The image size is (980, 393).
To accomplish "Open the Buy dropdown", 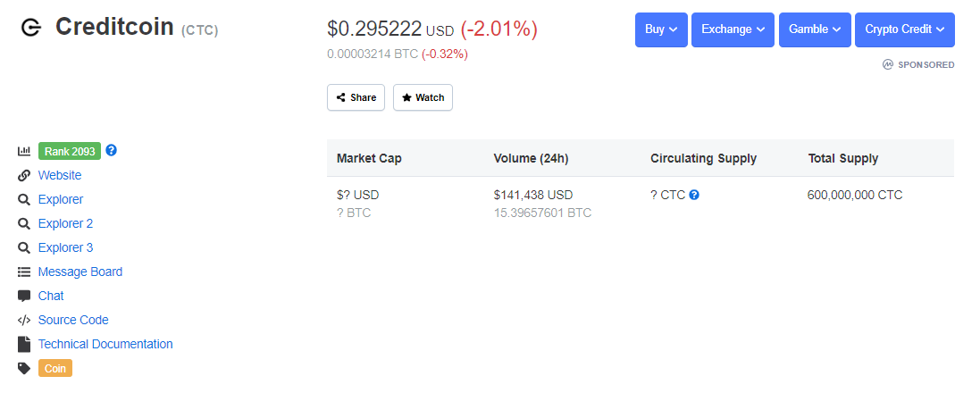I will pos(661,29).
